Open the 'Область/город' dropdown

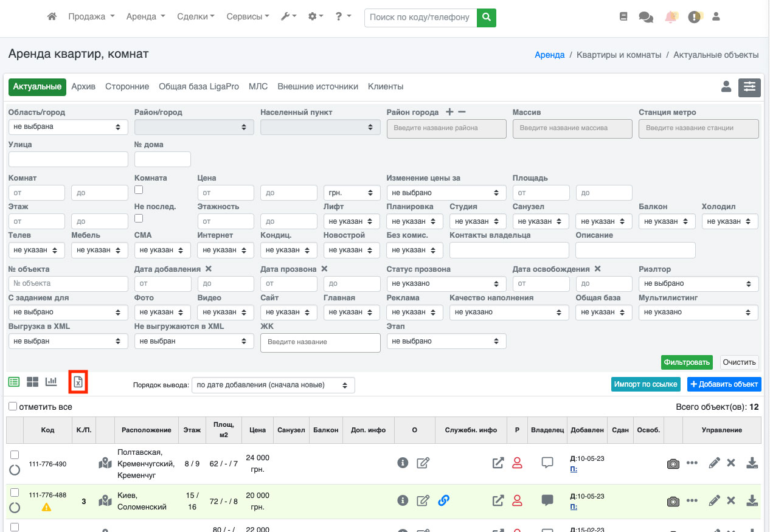pos(68,126)
